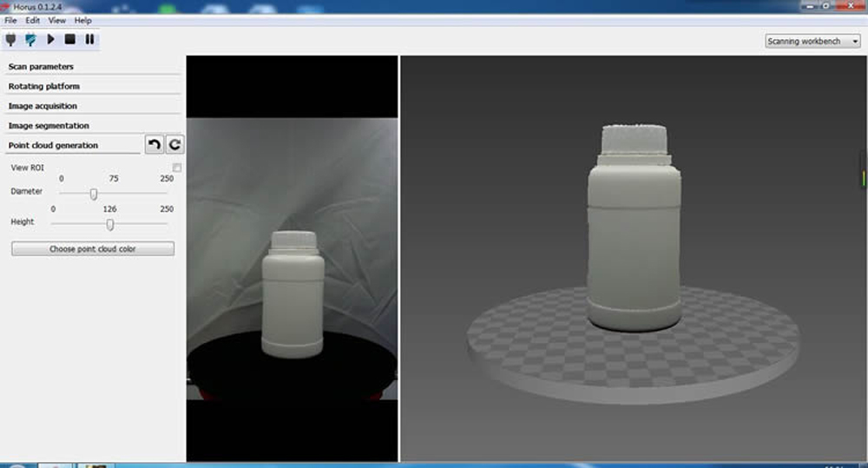Click the Choose point cloud color button
This screenshot has height=468, width=868.
(x=93, y=248)
